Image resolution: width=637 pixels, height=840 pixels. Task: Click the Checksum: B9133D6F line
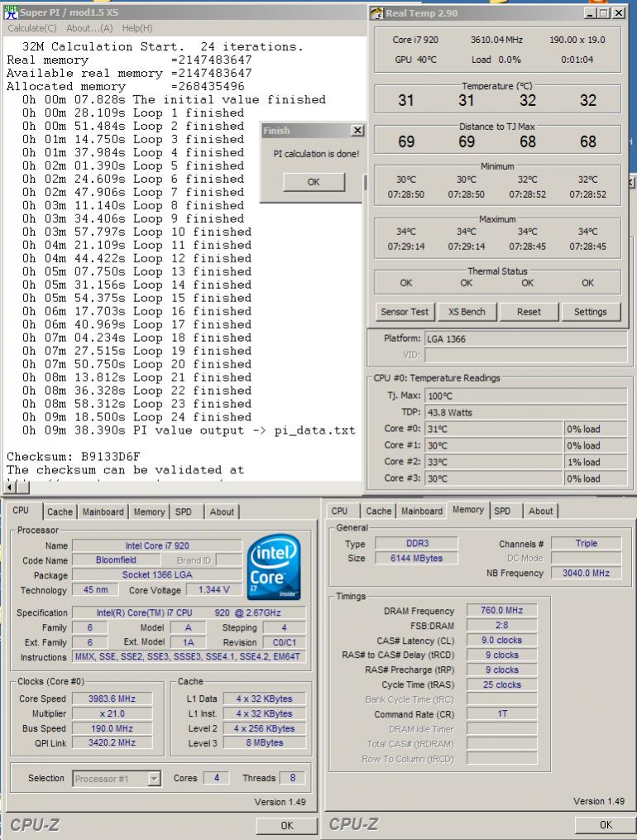coord(74,457)
